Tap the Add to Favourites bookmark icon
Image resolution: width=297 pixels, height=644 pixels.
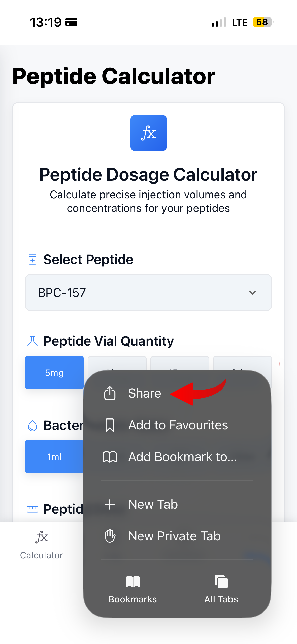[110, 425]
